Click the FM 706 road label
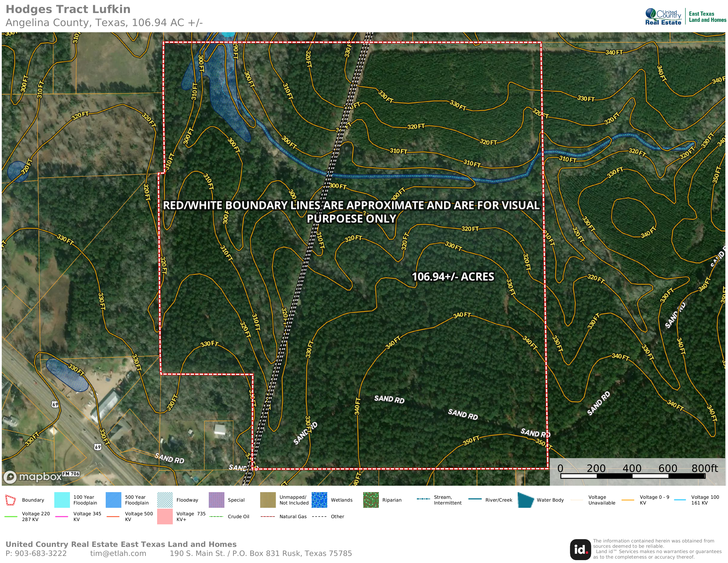 click(71, 474)
